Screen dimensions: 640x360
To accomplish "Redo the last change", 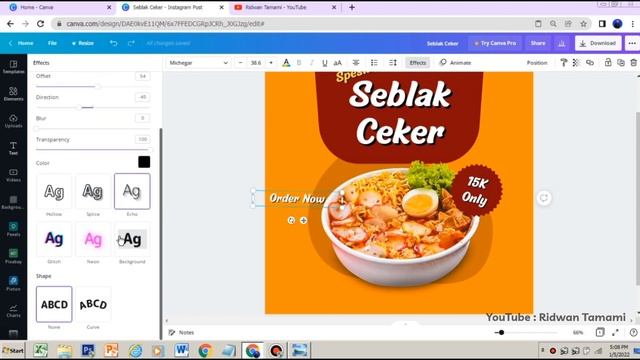I will click(131, 43).
